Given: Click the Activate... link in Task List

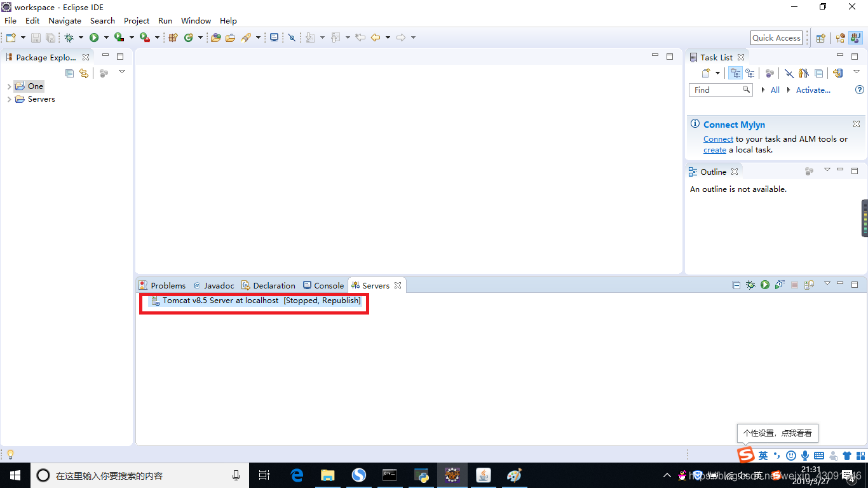Looking at the screenshot, I should click(x=813, y=90).
